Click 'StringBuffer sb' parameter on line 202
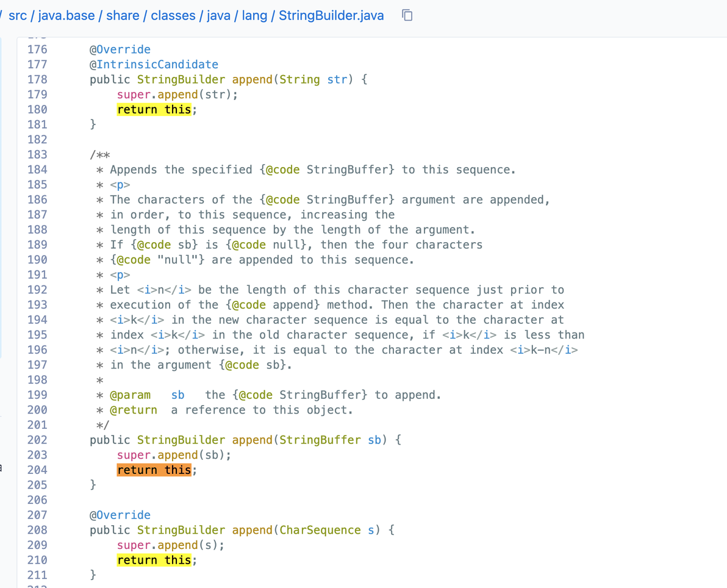Image resolution: width=727 pixels, height=588 pixels. pos(330,440)
